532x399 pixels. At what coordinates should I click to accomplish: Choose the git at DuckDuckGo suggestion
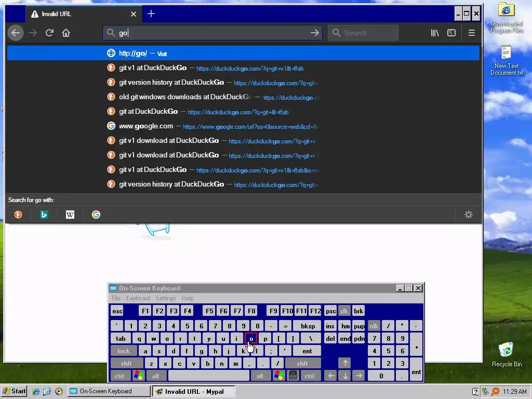[243, 112]
